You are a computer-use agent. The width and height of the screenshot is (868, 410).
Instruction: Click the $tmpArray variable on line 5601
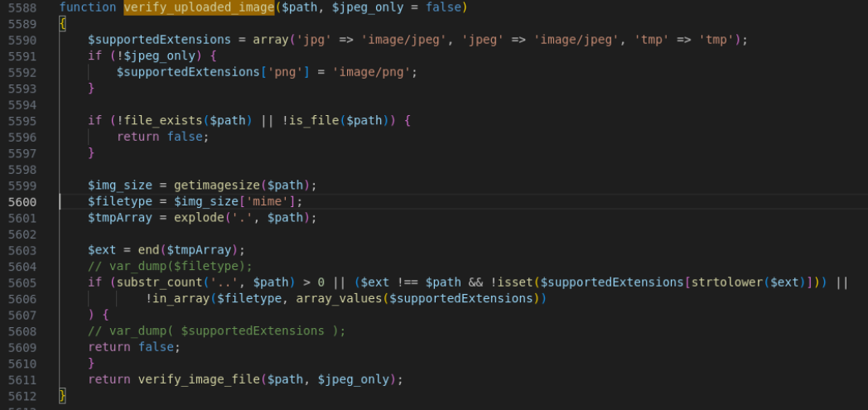pyautogui.click(x=119, y=218)
